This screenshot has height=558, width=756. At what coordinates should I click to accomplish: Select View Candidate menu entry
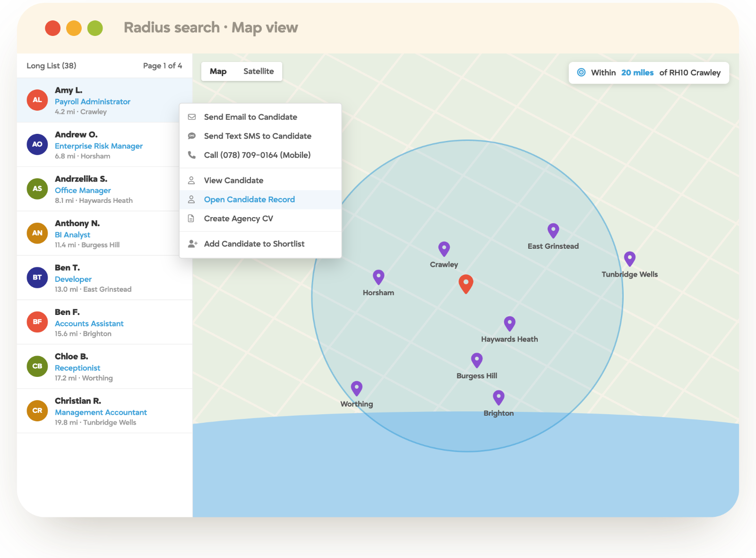pyautogui.click(x=260, y=181)
